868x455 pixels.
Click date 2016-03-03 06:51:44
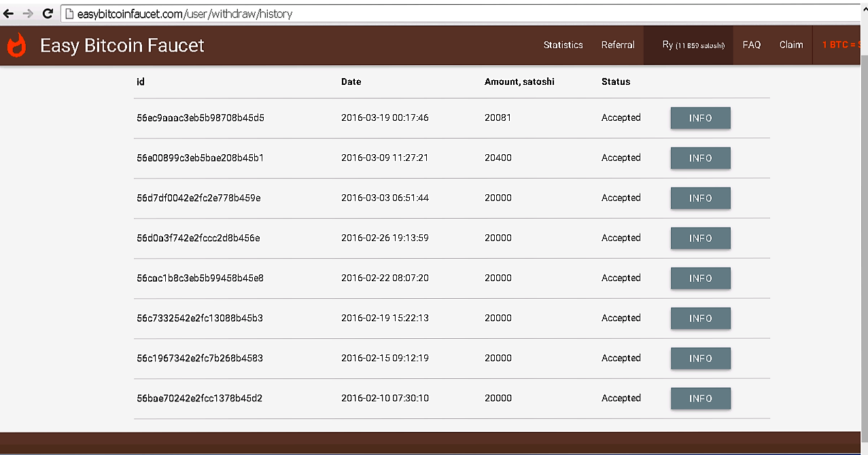coord(385,198)
